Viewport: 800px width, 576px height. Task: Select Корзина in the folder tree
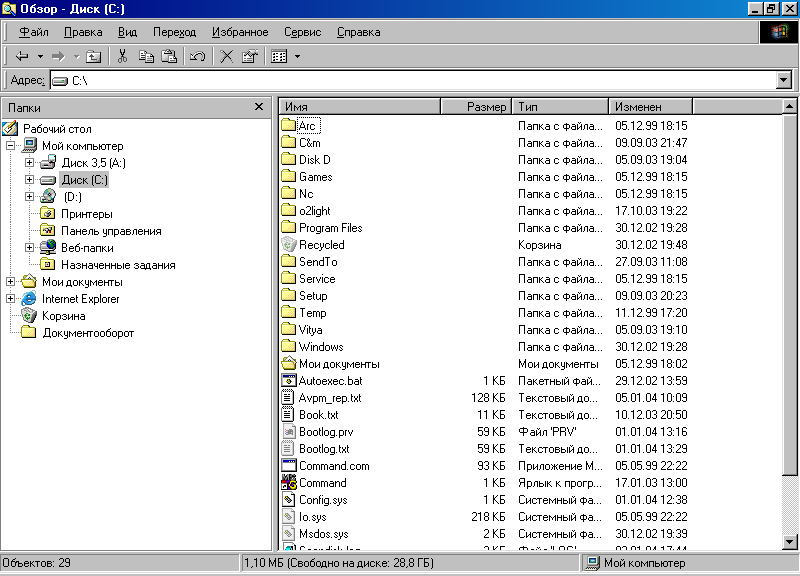63,316
